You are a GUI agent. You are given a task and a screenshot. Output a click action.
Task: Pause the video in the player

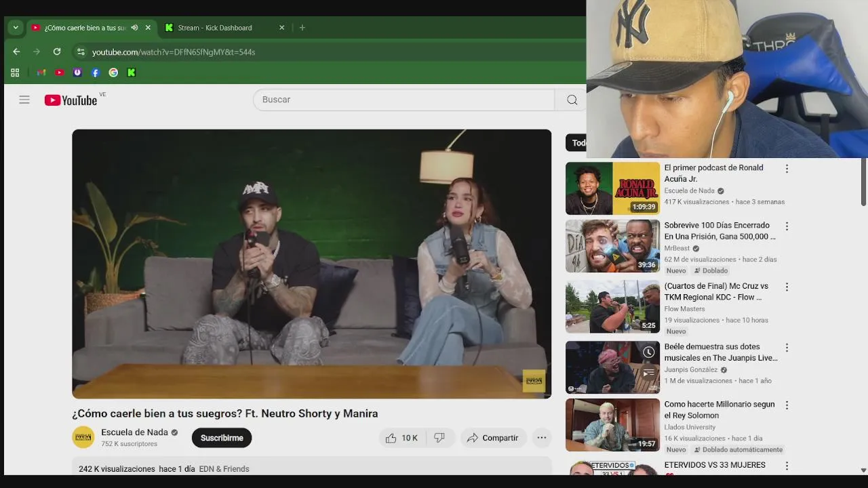point(312,264)
